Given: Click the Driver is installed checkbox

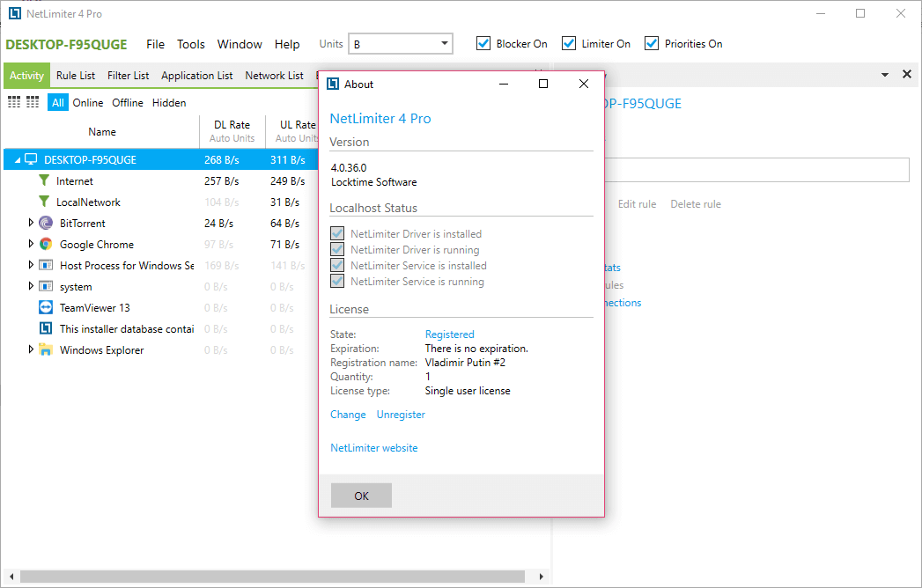Looking at the screenshot, I should (x=337, y=233).
